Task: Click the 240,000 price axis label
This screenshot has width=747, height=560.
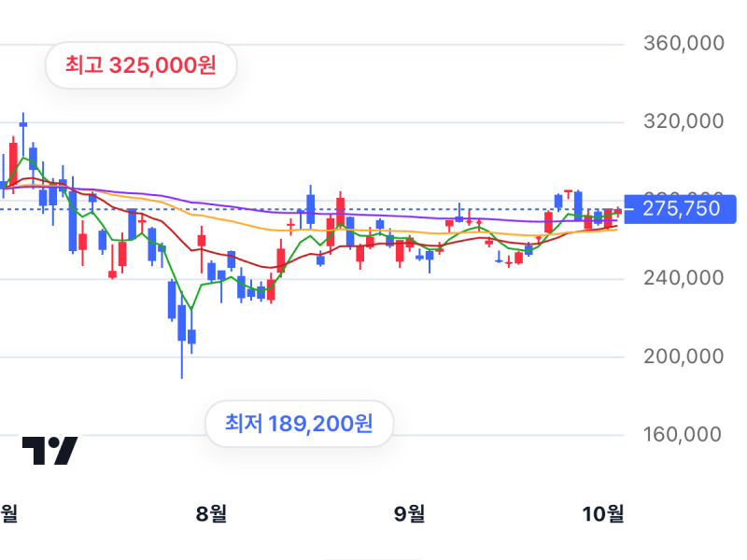Action: (x=684, y=278)
